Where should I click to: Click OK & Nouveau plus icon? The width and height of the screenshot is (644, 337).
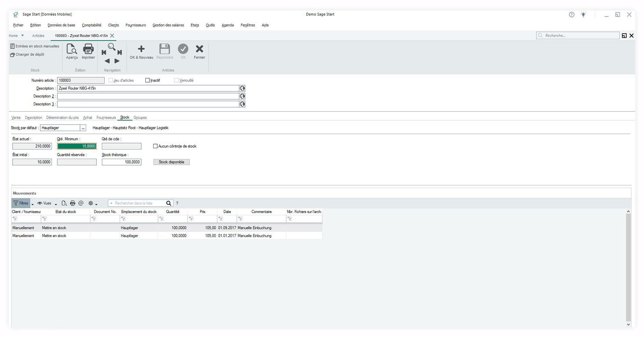click(x=141, y=49)
